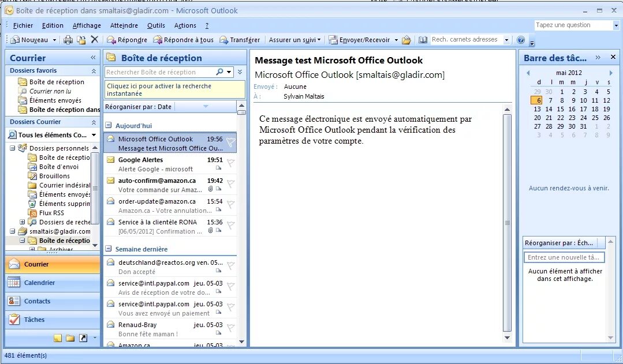Click Réorganiser par : Date header
This screenshot has height=364, width=623.
(x=139, y=107)
